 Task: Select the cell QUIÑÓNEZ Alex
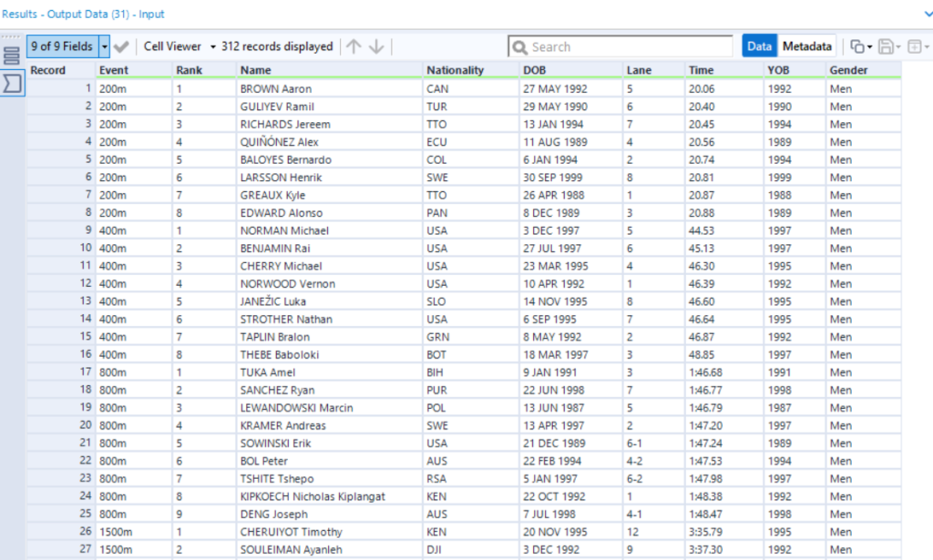[330, 142]
